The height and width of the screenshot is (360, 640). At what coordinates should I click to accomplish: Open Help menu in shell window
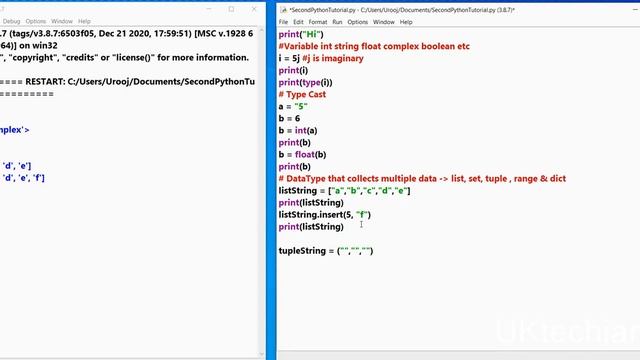click(84, 21)
